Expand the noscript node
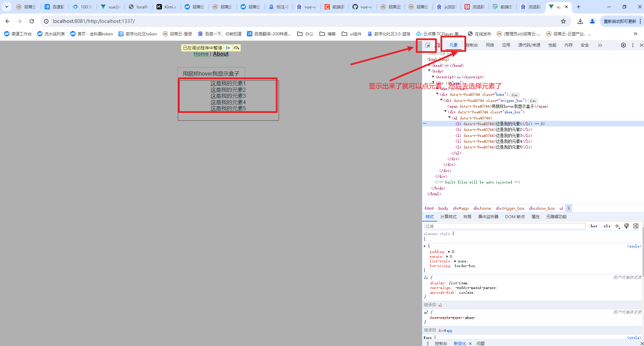The width and height of the screenshot is (644, 346). (x=433, y=77)
